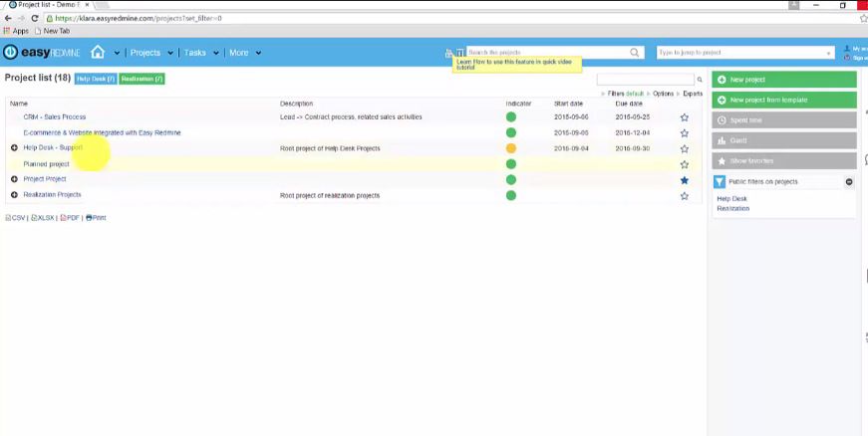The height and width of the screenshot is (436, 868).
Task: Expand the Options section
Action: point(663,94)
